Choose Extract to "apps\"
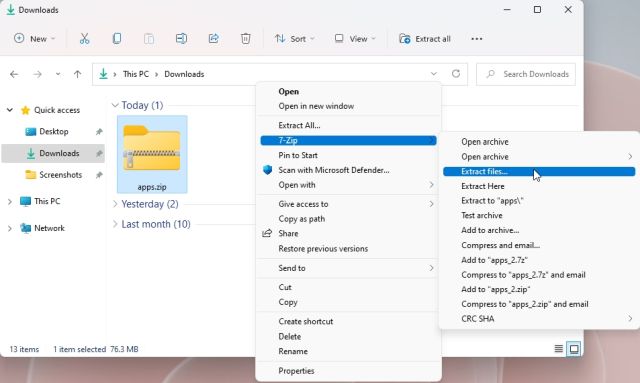This screenshot has width=640, height=383. tap(492, 201)
